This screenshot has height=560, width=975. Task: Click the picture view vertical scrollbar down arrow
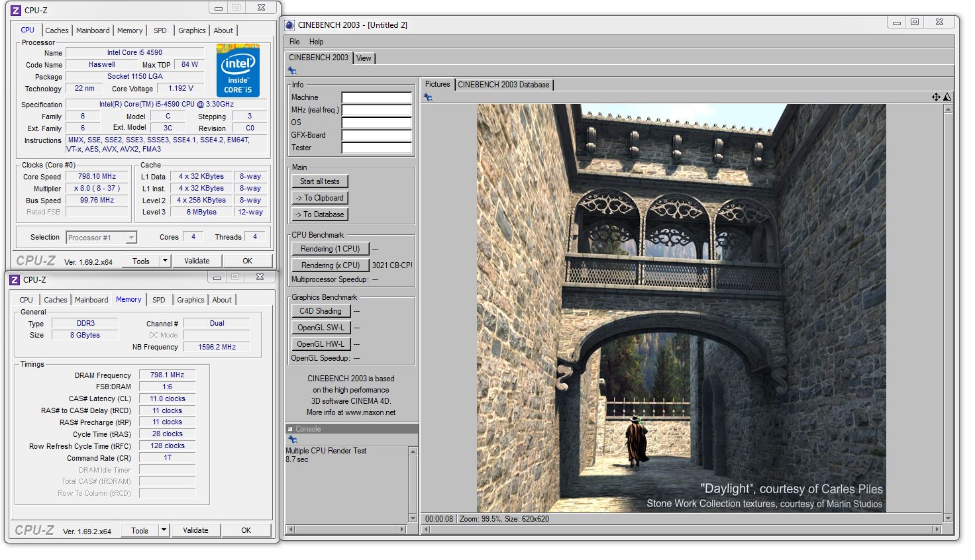[947, 518]
